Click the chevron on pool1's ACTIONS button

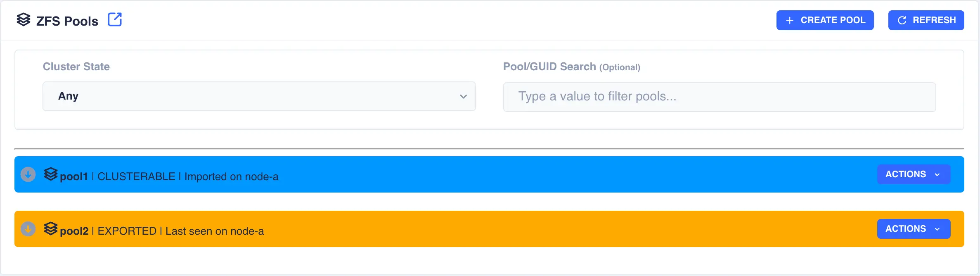[937, 175]
